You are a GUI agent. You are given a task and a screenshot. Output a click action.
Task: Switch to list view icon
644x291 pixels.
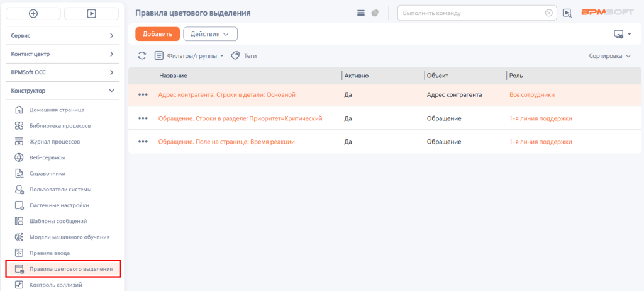361,13
